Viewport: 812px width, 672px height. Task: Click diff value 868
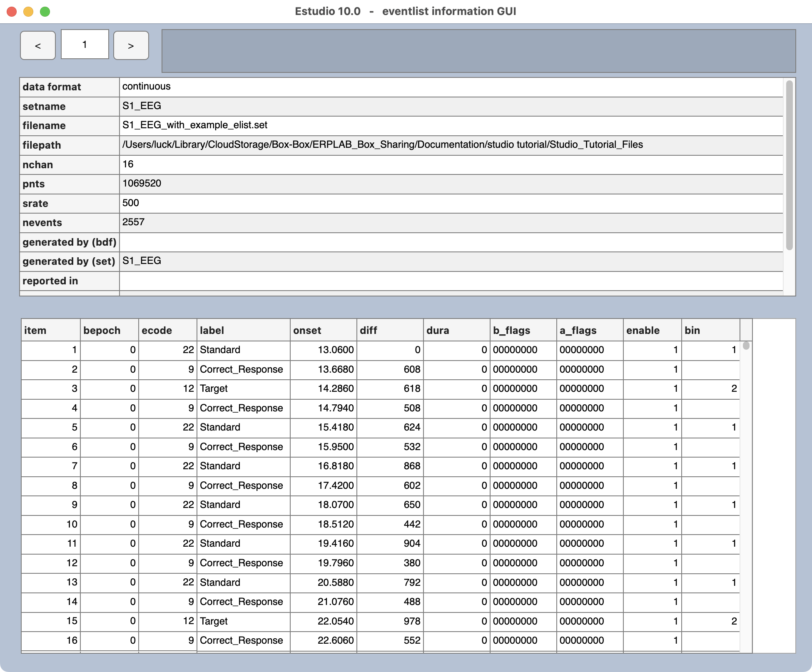tap(412, 466)
